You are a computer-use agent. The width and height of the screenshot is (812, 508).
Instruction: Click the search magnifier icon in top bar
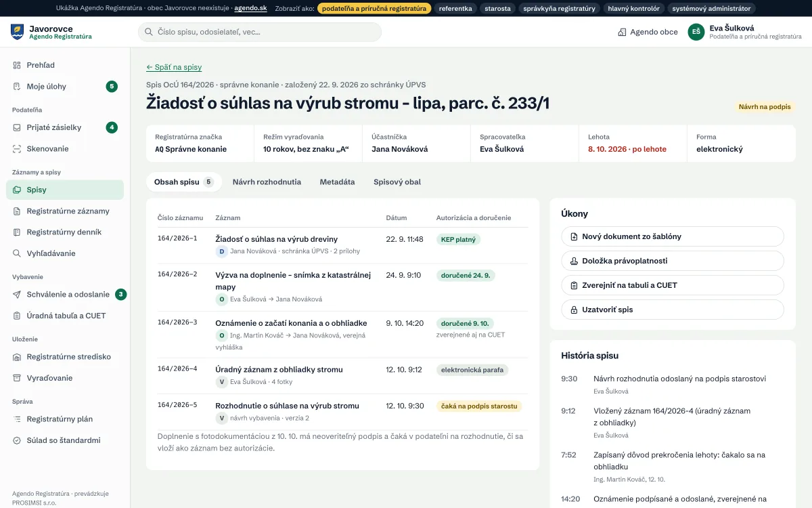point(148,32)
